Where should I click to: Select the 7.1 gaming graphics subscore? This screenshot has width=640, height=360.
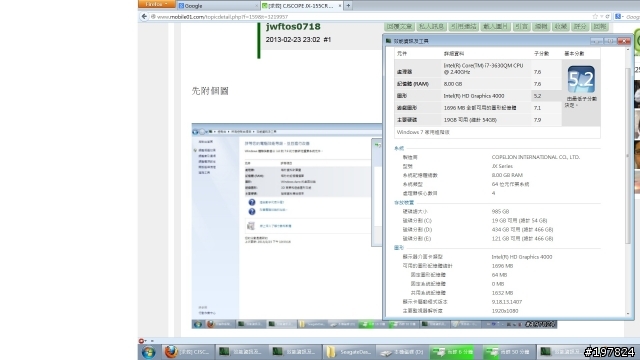537,108
